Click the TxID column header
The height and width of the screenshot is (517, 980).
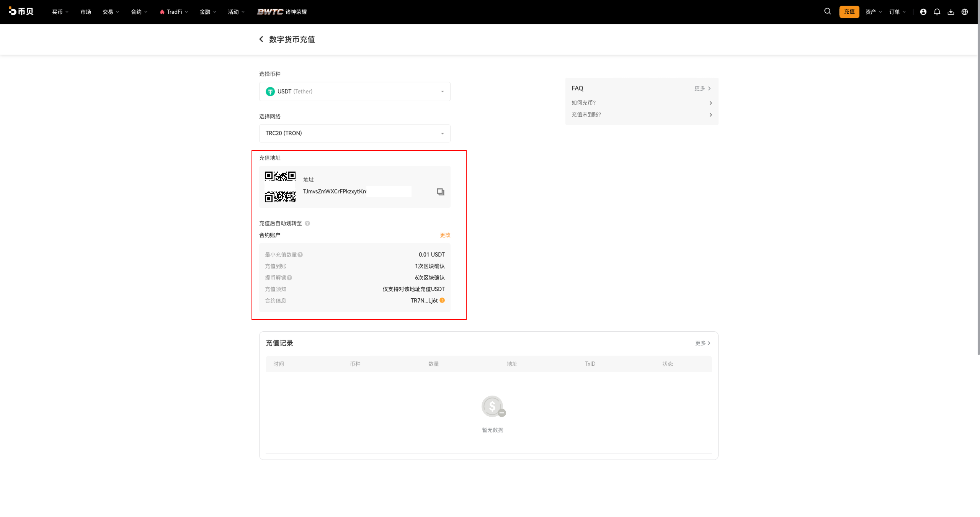click(x=590, y=364)
